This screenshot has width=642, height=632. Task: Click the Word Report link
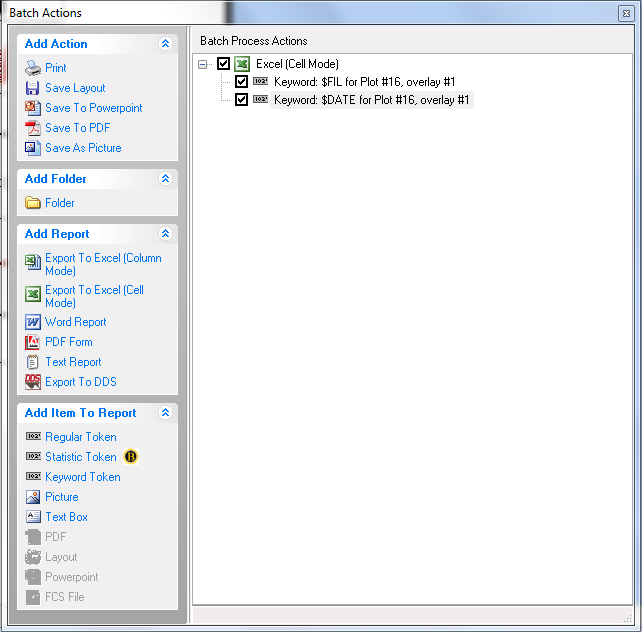76,322
